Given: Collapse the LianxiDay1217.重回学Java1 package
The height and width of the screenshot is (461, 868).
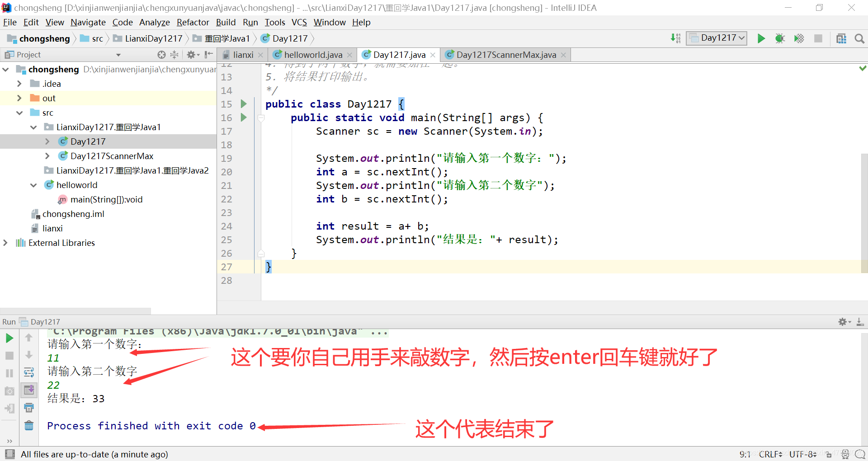Looking at the screenshot, I should 33,127.
